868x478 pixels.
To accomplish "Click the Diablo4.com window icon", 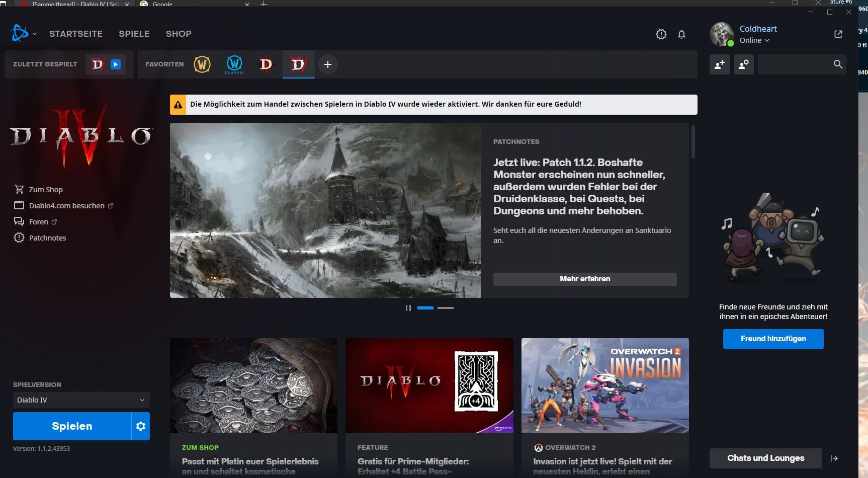I will (x=19, y=206).
